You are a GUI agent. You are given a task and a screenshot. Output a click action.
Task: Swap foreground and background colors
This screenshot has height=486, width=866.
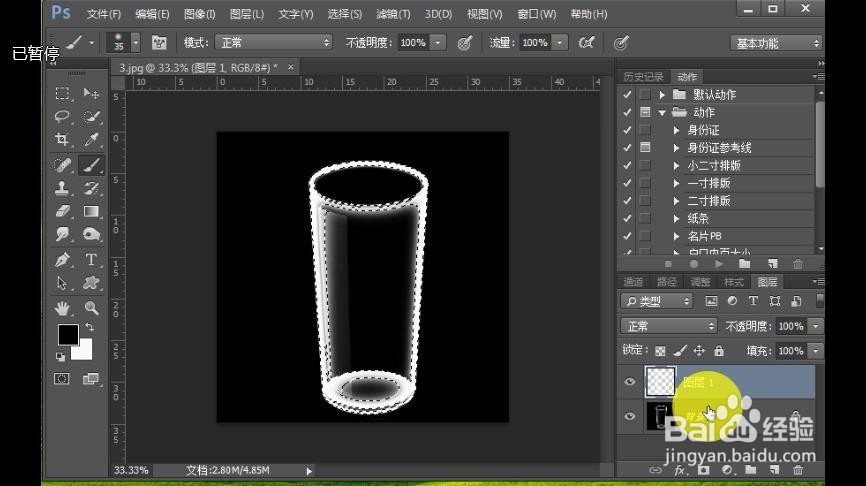(x=89, y=327)
